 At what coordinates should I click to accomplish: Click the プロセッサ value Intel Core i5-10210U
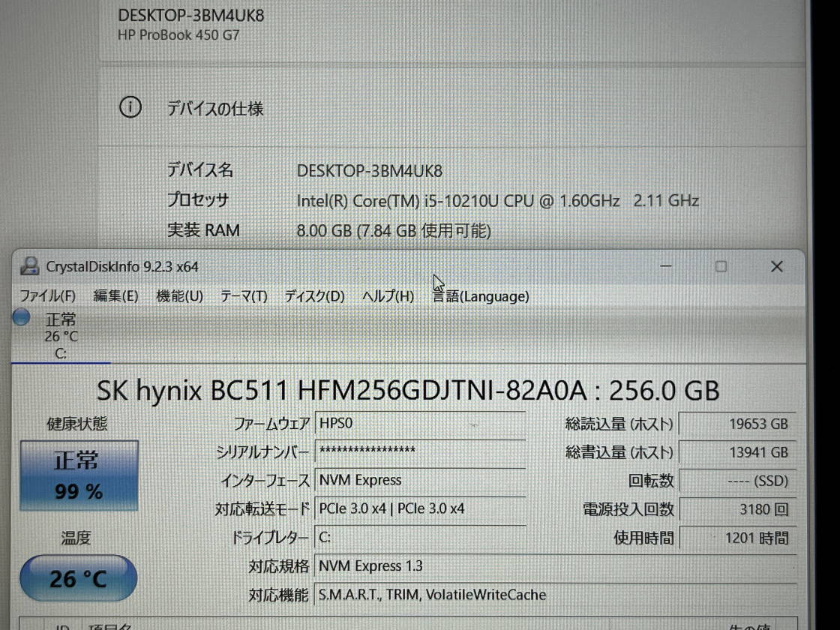498,201
